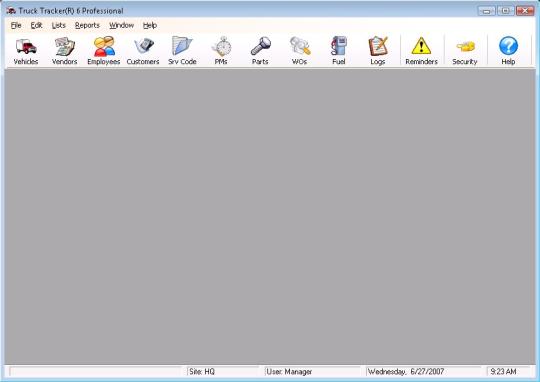This screenshot has width=540, height=382.
Task: Click the User: Manager status entry
Action: click(x=289, y=372)
